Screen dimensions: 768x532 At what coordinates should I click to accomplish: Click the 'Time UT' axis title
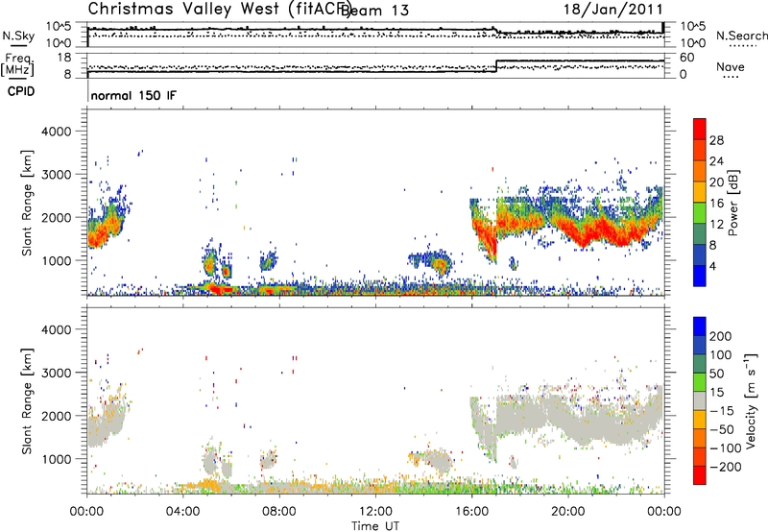[375, 526]
